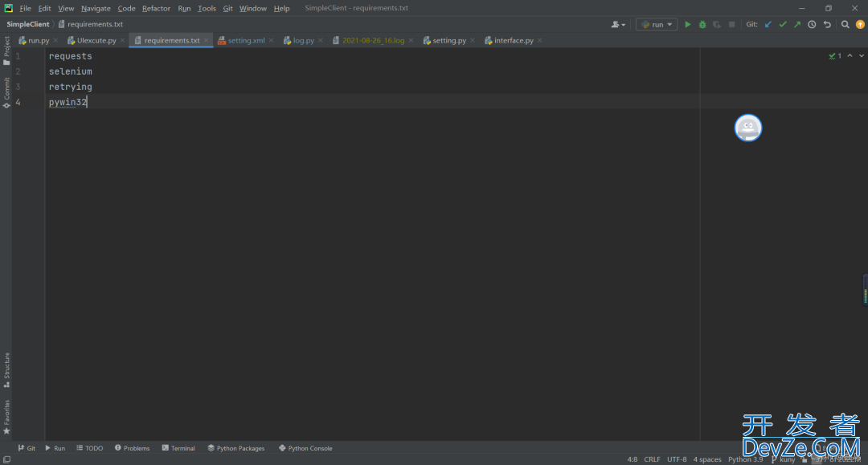Screen dimensions: 868x465
Task: Open the Git tool window at bottom
Action: pyautogui.click(x=27, y=448)
